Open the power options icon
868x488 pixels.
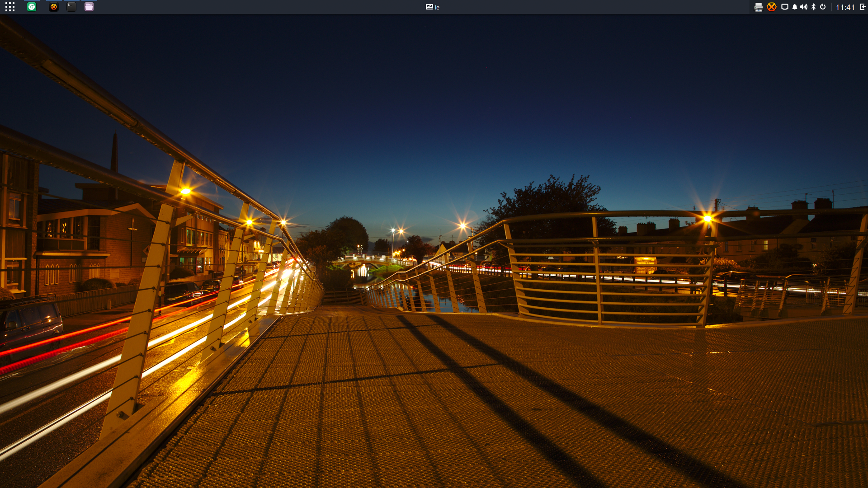click(823, 7)
